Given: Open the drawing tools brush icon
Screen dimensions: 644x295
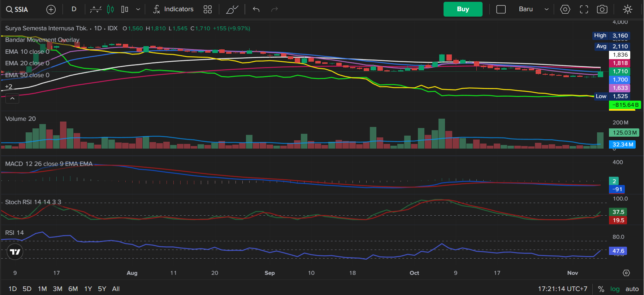Looking at the screenshot, I should tap(232, 9).
